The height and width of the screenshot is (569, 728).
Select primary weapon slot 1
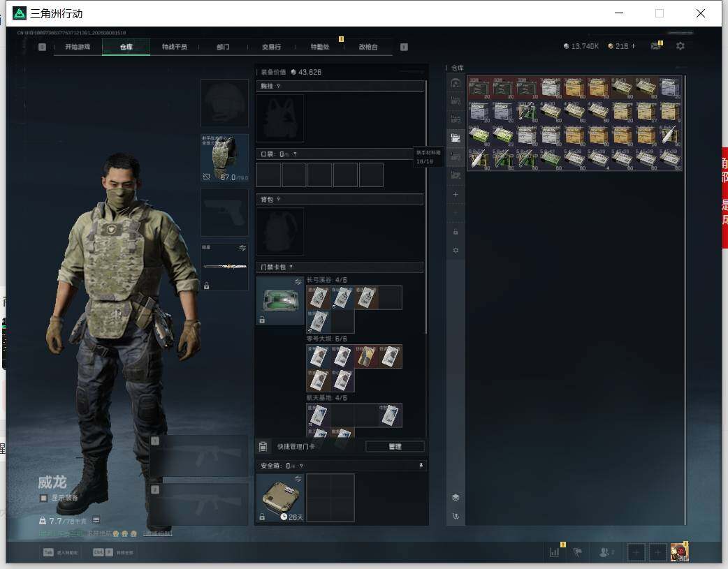click(x=198, y=456)
